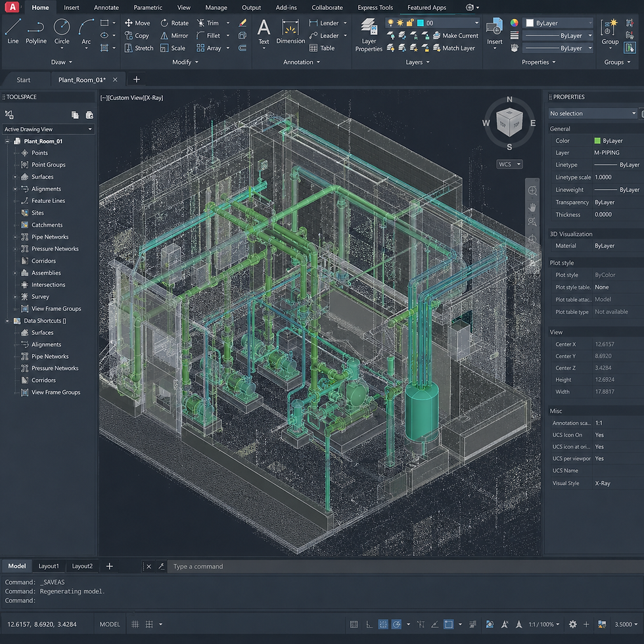
Task: Toggle polar tracking in the status bar
Action: point(396,624)
